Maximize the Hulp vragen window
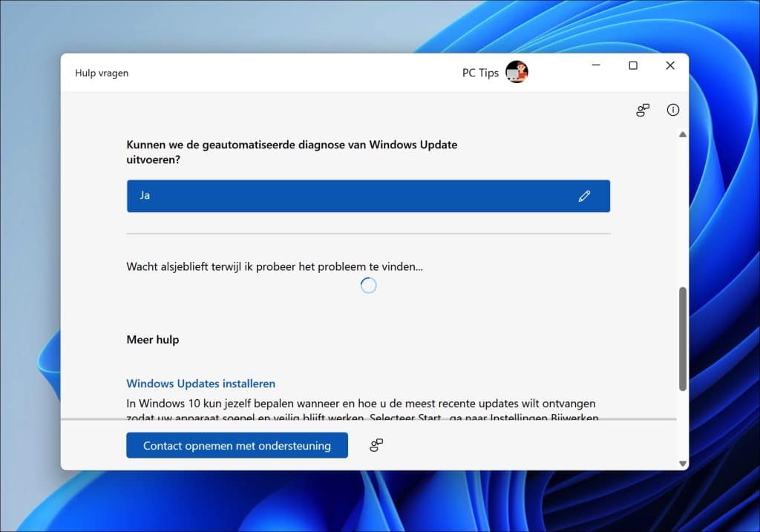760x532 pixels. click(633, 65)
